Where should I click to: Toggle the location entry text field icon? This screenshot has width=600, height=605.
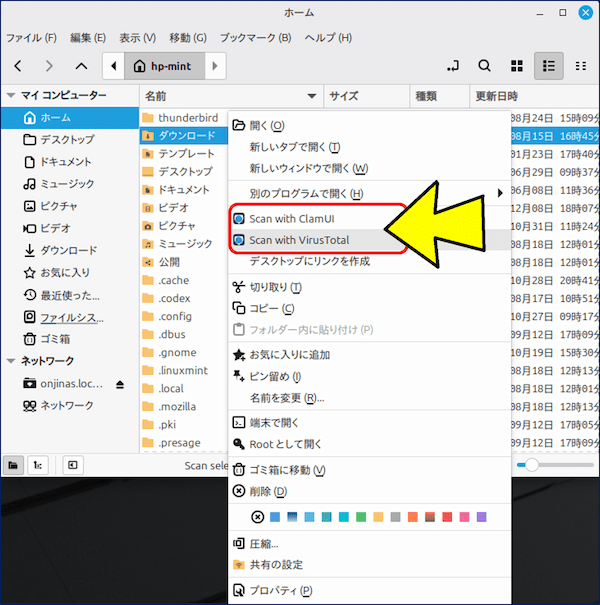(453, 66)
